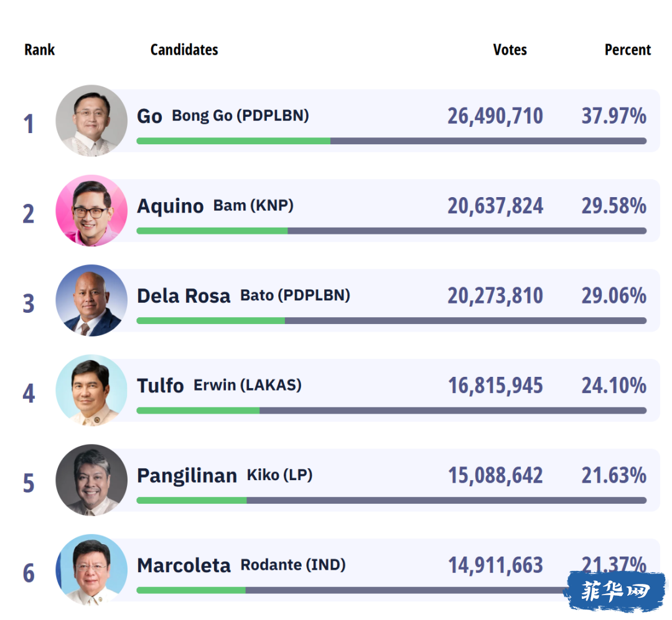
Task: Click the 37.97% percent value
Action: (614, 116)
